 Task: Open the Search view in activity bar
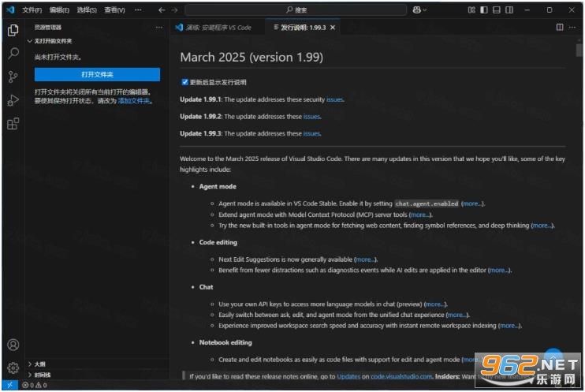[13, 54]
